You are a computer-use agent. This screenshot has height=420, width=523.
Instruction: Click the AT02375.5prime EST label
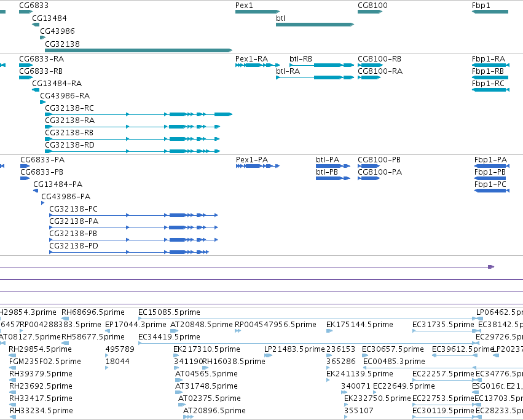[209, 398]
